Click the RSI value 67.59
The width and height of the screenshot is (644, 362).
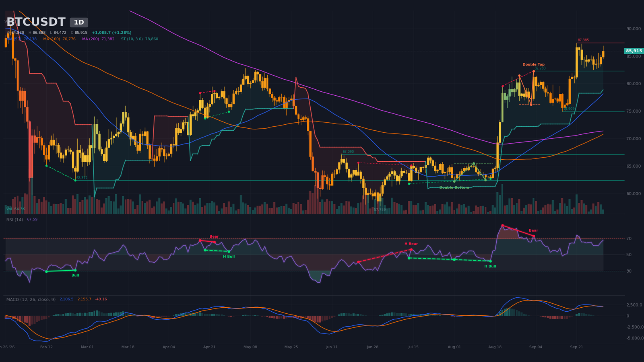click(32, 220)
